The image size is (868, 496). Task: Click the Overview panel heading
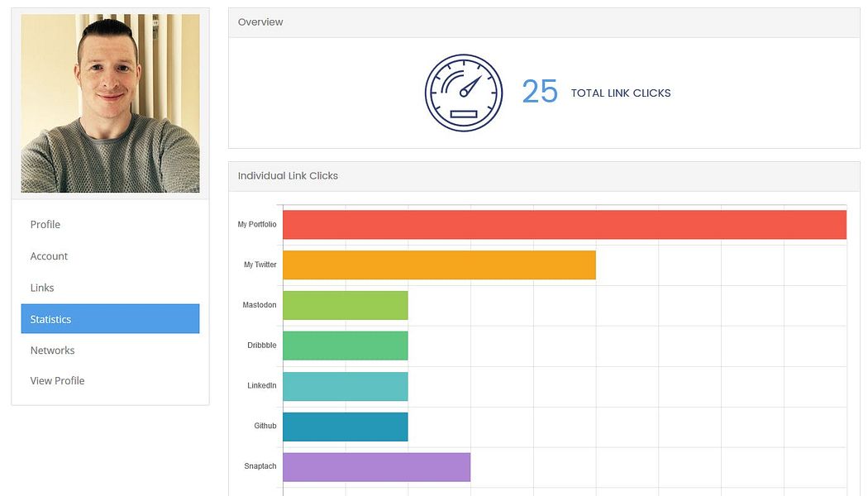260,22
